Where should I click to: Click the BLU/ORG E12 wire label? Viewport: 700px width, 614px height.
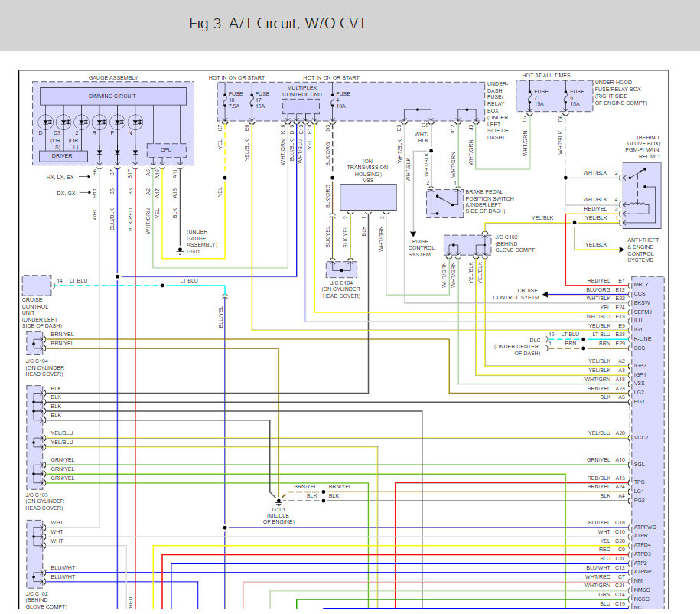coord(605,289)
